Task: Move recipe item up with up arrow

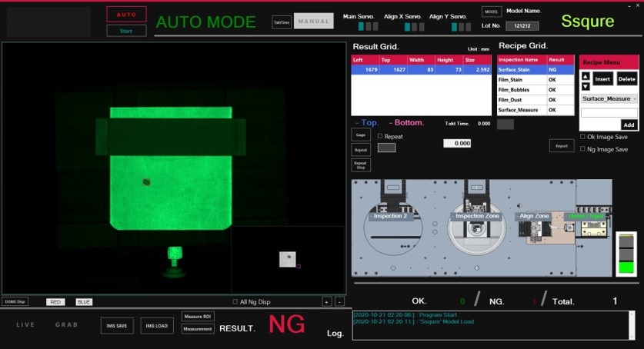Action: pyautogui.click(x=585, y=76)
